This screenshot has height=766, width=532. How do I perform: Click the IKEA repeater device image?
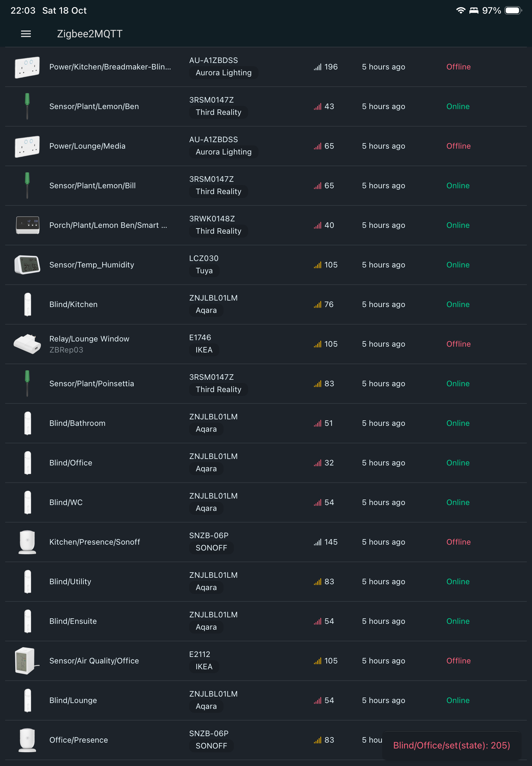coord(27,344)
